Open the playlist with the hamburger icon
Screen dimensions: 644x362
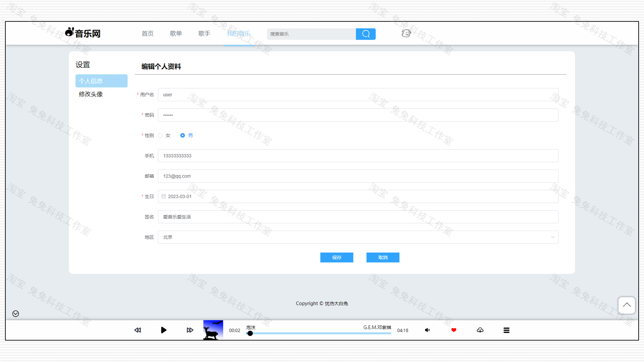pos(506,330)
